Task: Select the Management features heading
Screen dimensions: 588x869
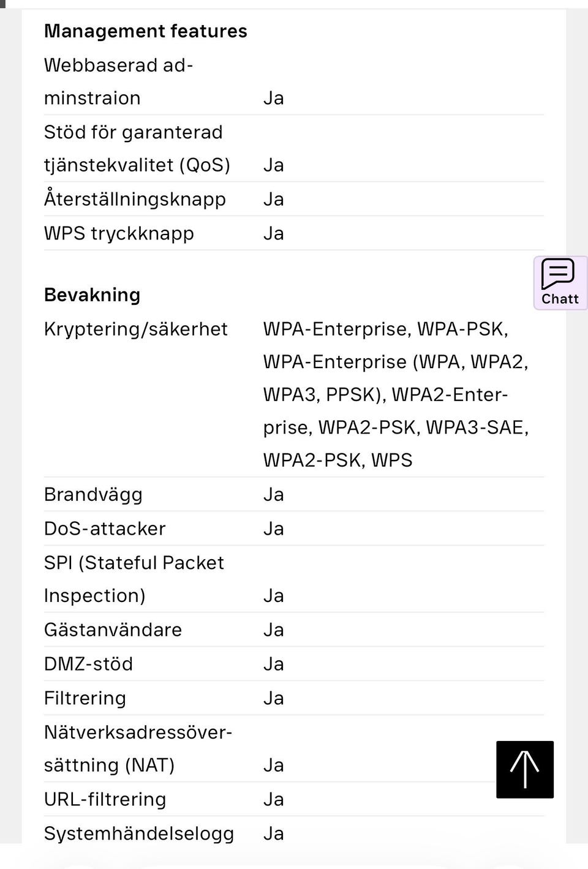Action: point(146,31)
